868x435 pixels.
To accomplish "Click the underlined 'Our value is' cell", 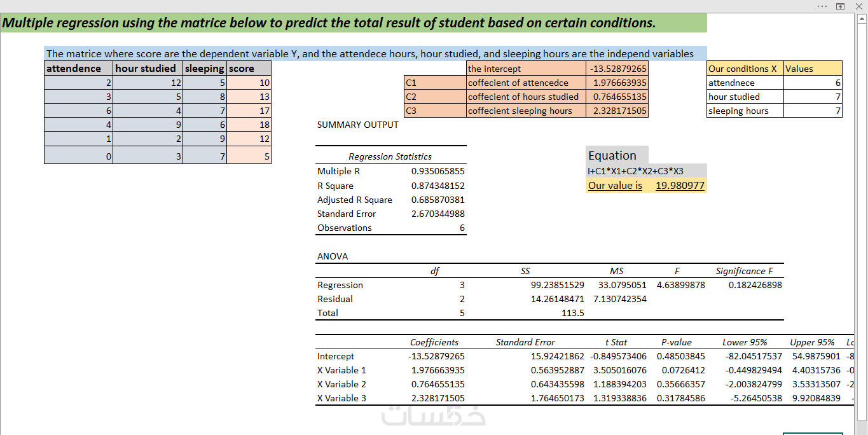I will (615, 186).
